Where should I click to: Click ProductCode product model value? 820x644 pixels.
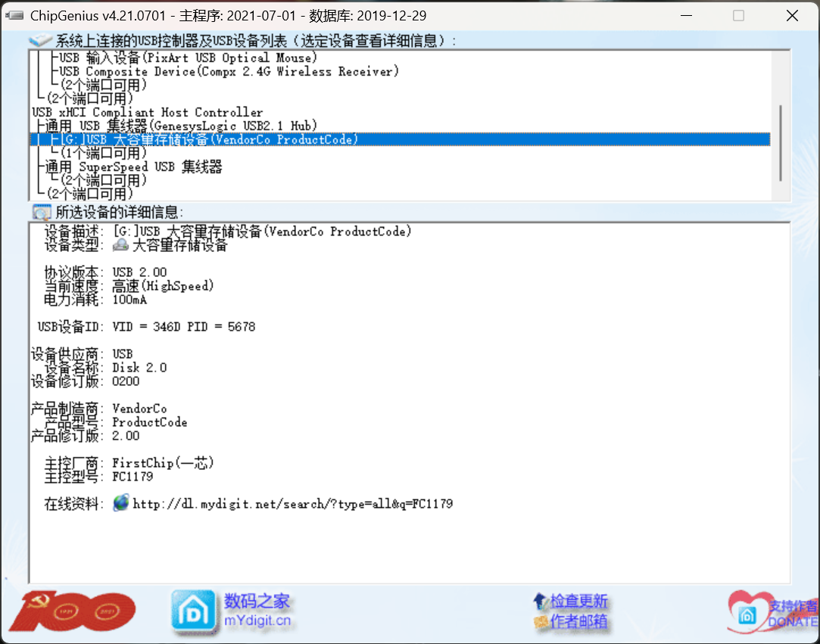coord(150,422)
